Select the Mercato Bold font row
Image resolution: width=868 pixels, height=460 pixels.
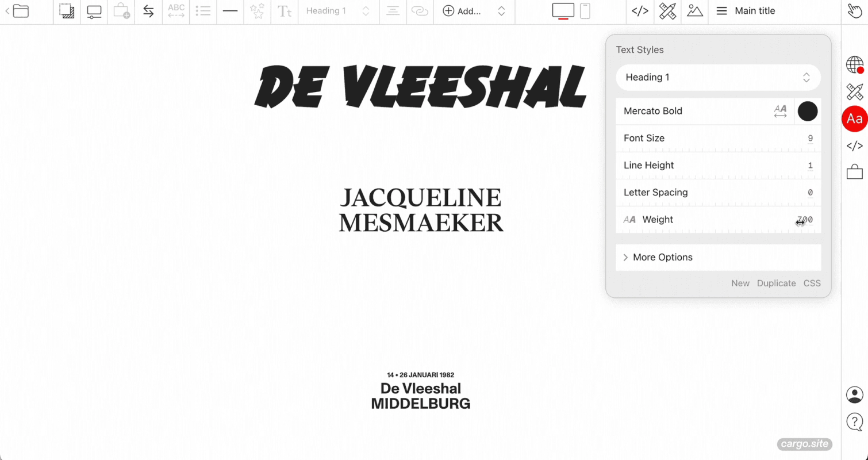pos(705,111)
